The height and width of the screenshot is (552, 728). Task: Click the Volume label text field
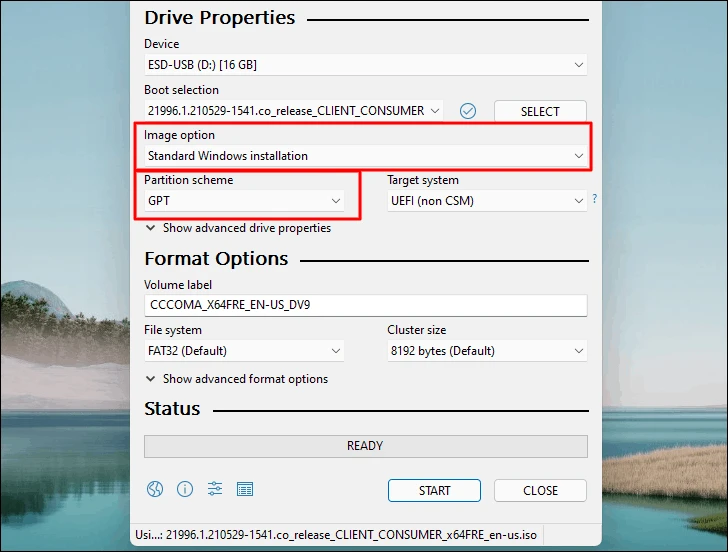tap(365, 305)
